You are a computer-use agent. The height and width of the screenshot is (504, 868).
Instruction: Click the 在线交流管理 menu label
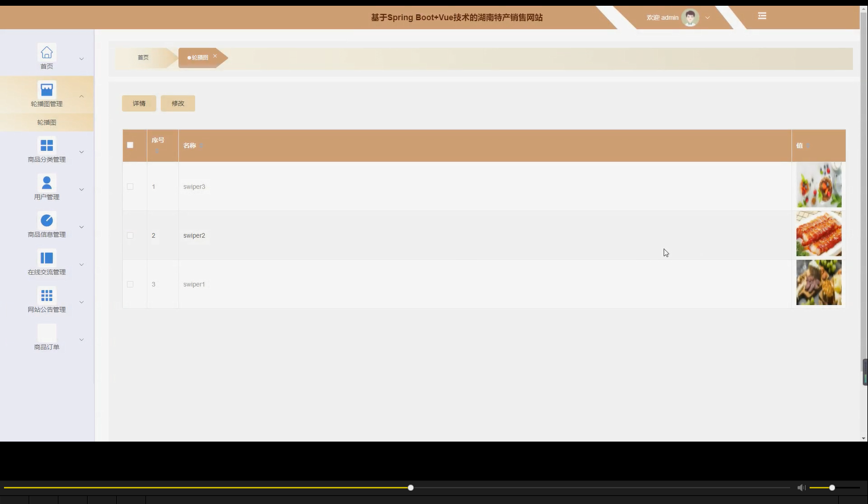[x=47, y=272]
